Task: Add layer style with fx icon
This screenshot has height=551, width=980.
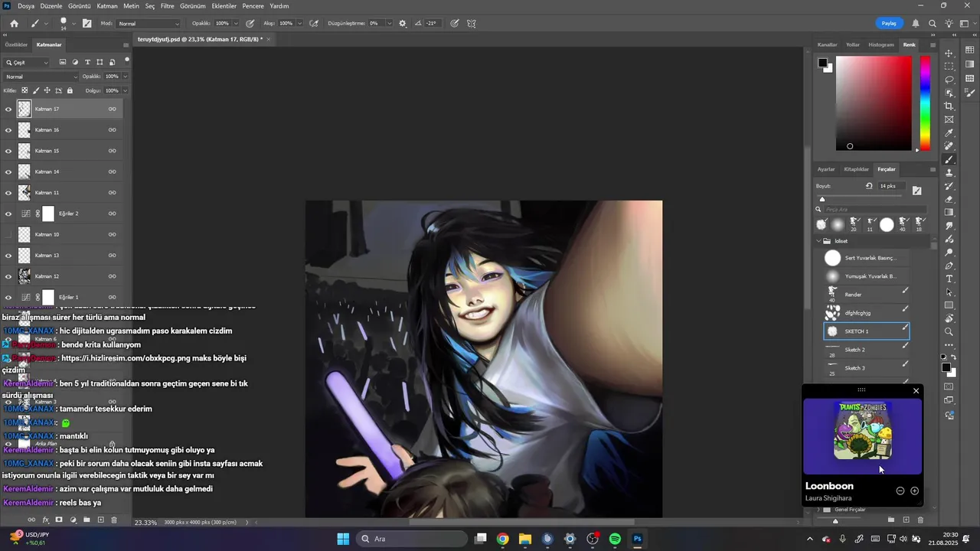Action: tap(45, 520)
